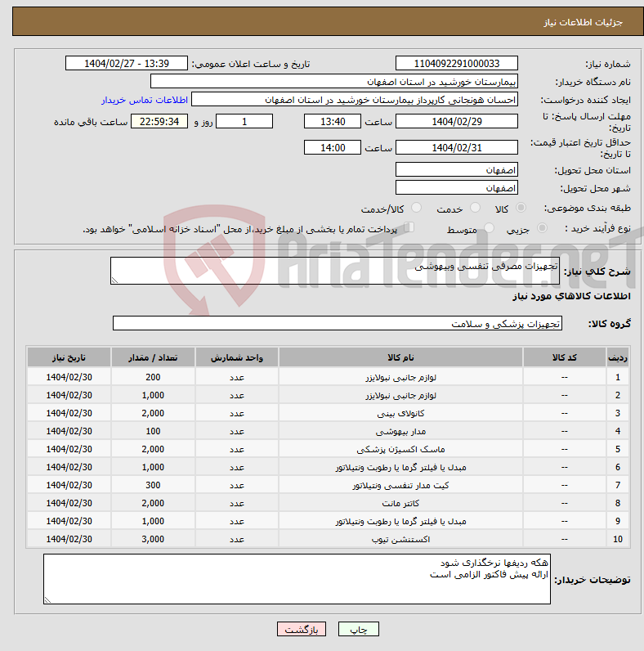Click the remaining days field showing 1
Image resolution: width=644 pixels, height=651 pixels.
point(244,121)
